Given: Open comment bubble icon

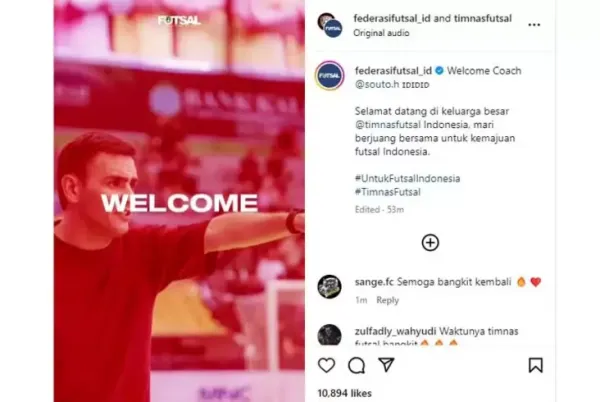Looking at the screenshot, I should (356, 366).
